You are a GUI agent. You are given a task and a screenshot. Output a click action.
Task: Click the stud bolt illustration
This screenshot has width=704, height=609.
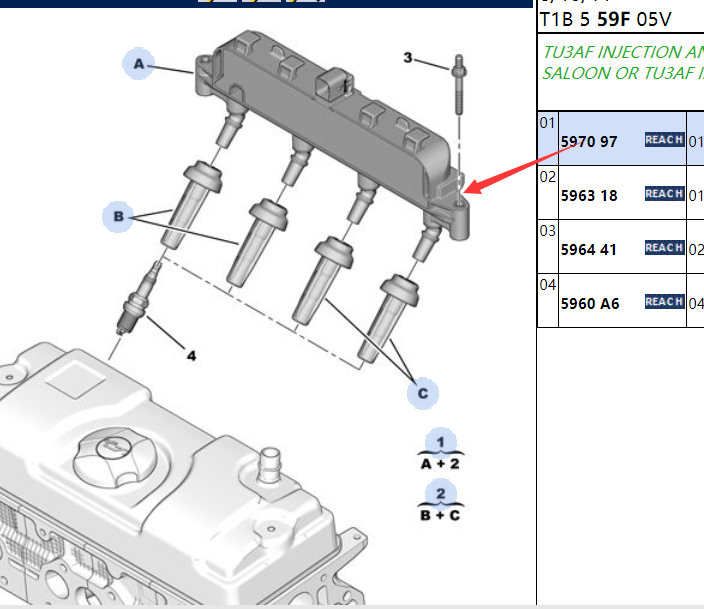click(x=459, y=85)
